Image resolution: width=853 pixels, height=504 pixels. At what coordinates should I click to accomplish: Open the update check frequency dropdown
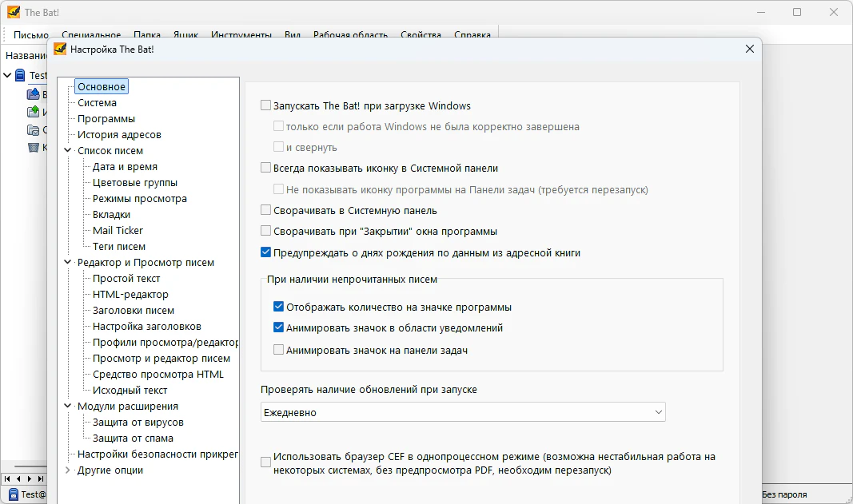tap(463, 412)
